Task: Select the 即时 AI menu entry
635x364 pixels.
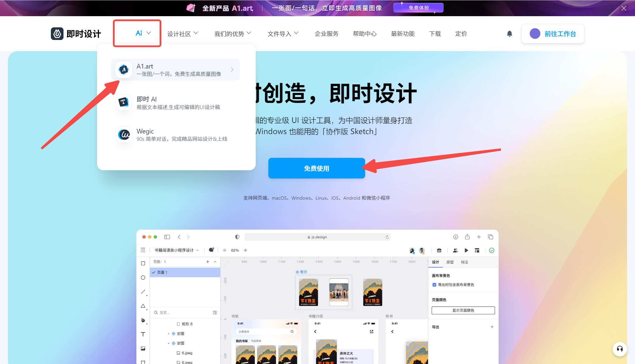Action: [176, 103]
